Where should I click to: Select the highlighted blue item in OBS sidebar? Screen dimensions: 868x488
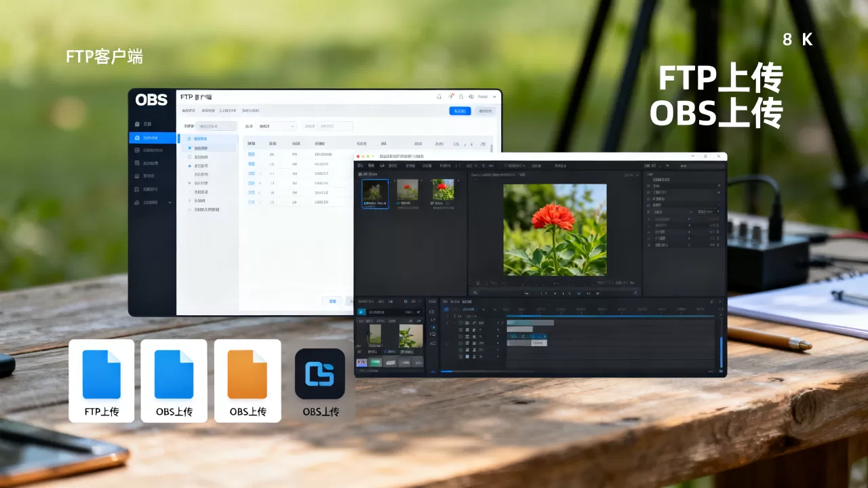[153, 138]
